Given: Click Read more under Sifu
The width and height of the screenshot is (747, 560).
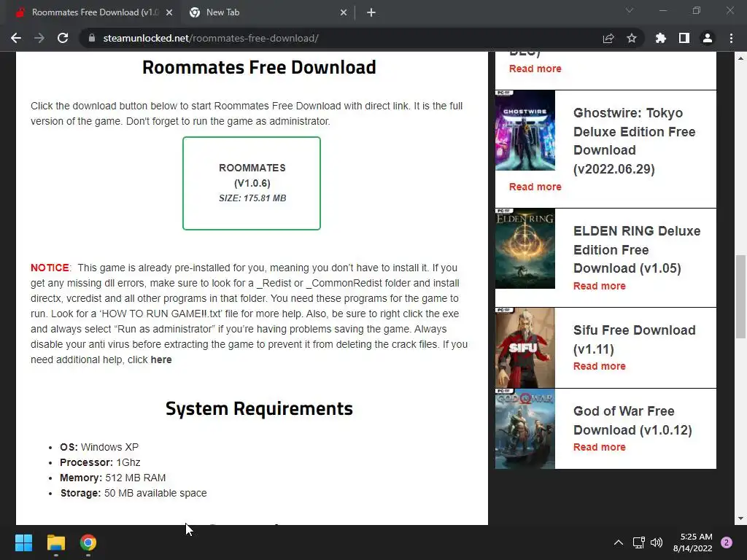Looking at the screenshot, I should (600, 366).
